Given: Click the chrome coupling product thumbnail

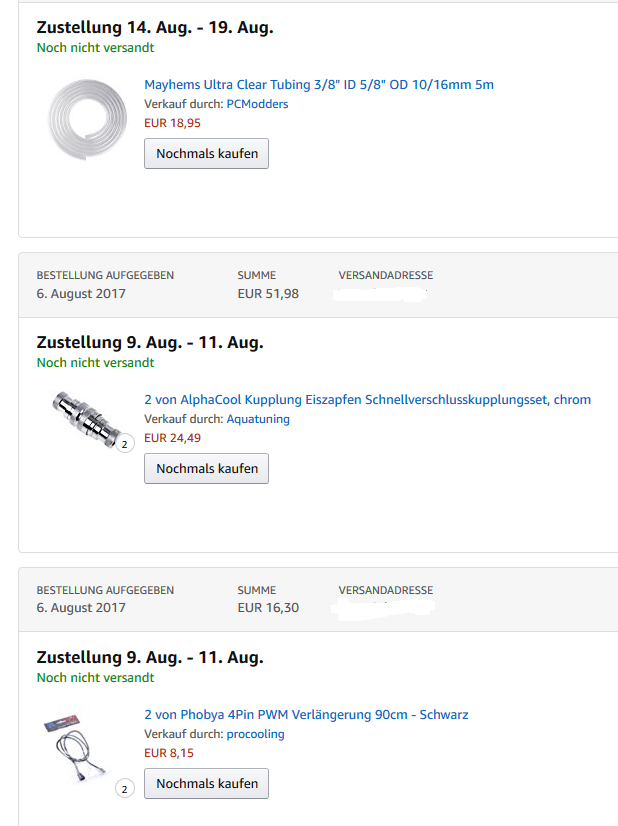Looking at the screenshot, I should [88, 420].
